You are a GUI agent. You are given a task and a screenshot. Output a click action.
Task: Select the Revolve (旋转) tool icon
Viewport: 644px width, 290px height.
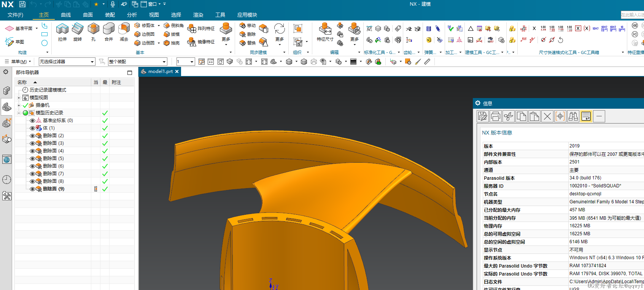point(78,29)
